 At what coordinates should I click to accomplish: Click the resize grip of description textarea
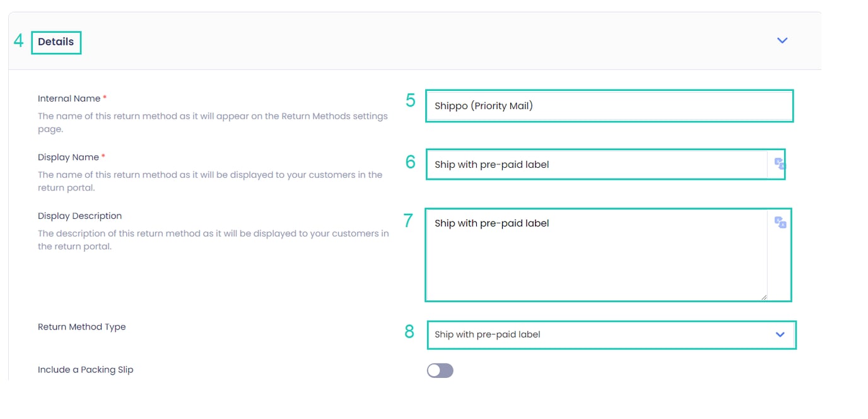click(x=764, y=297)
